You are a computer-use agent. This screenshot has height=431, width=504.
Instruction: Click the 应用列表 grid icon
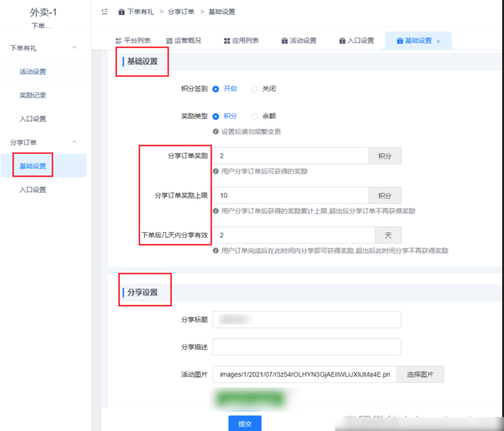tap(226, 41)
